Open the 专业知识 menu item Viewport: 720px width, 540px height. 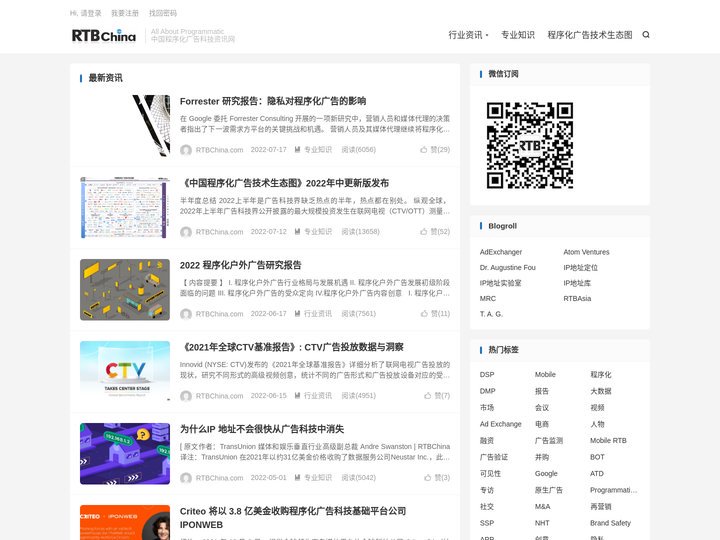tap(518, 35)
